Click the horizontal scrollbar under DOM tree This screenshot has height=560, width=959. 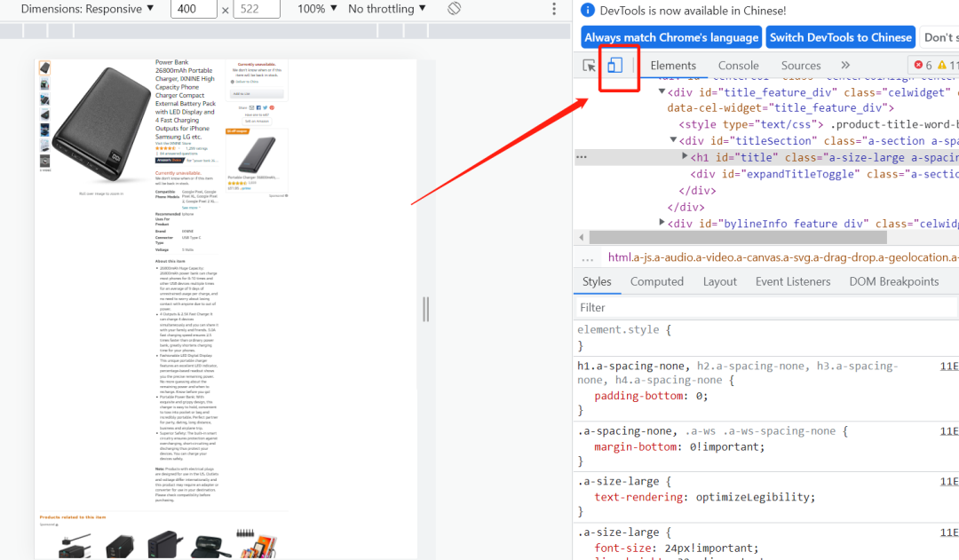point(738,237)
